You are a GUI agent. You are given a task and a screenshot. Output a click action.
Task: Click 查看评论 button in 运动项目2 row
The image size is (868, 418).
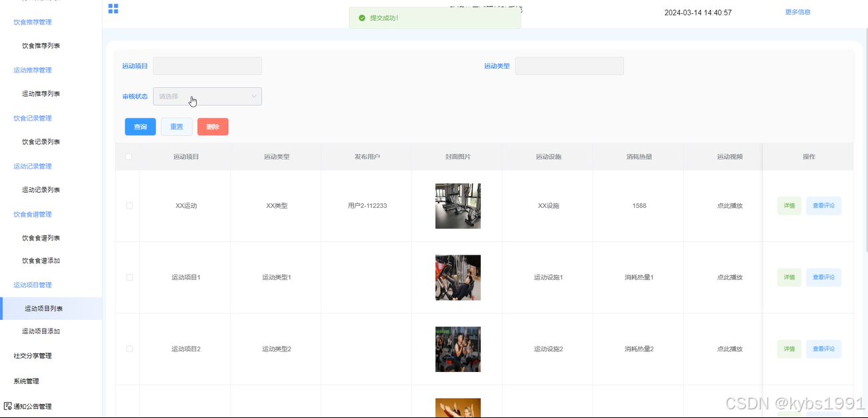point(824,349)
